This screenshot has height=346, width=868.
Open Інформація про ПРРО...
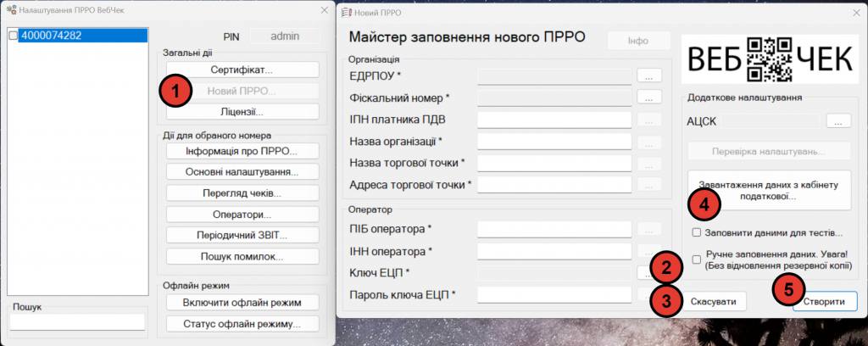(242, 151)
